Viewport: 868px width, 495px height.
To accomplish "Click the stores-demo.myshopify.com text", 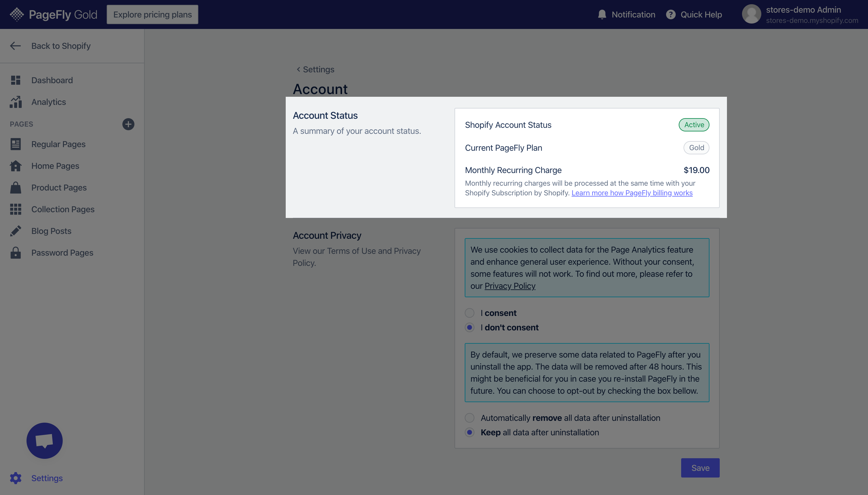I will pyautogui.click(x=812, y=20).
